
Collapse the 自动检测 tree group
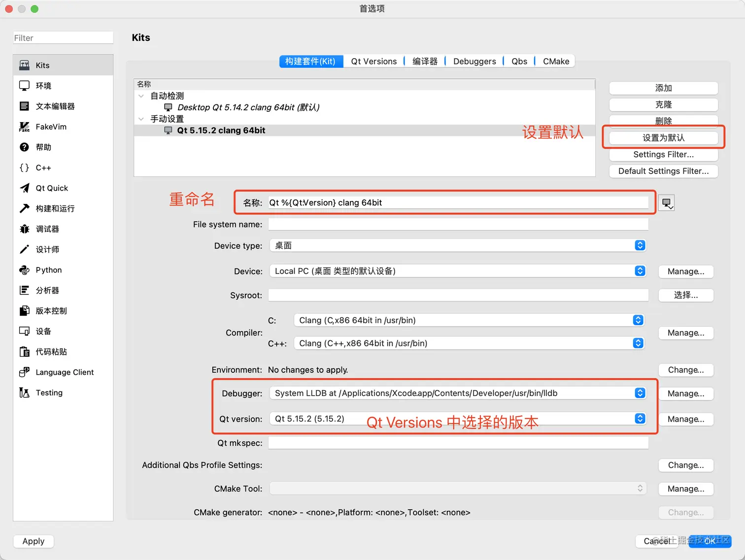pos(141,96)
